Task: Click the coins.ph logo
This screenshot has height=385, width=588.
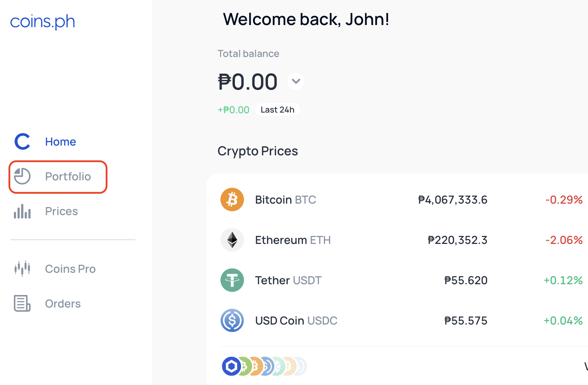Action: point(42,21)
